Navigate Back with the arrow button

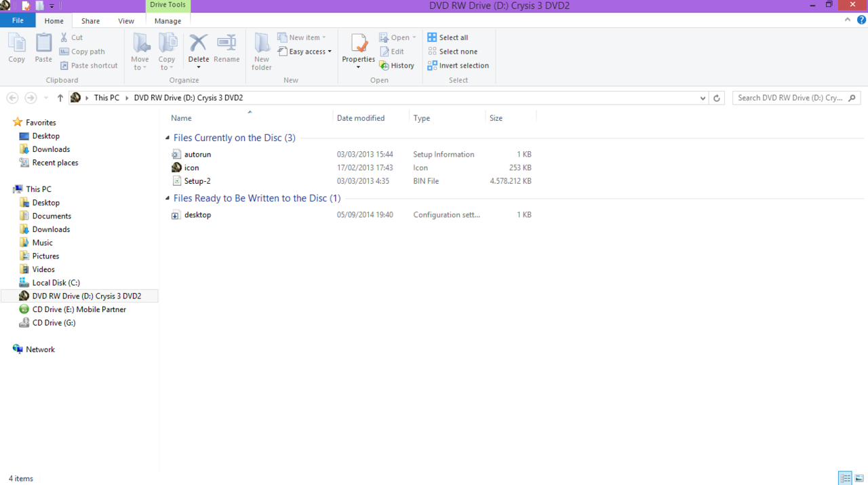[x=12, y=98]
